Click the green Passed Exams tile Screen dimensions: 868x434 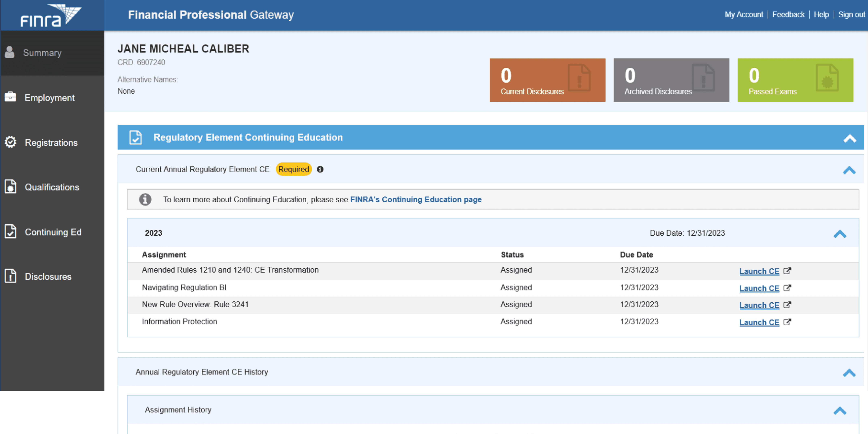point(795,80)
